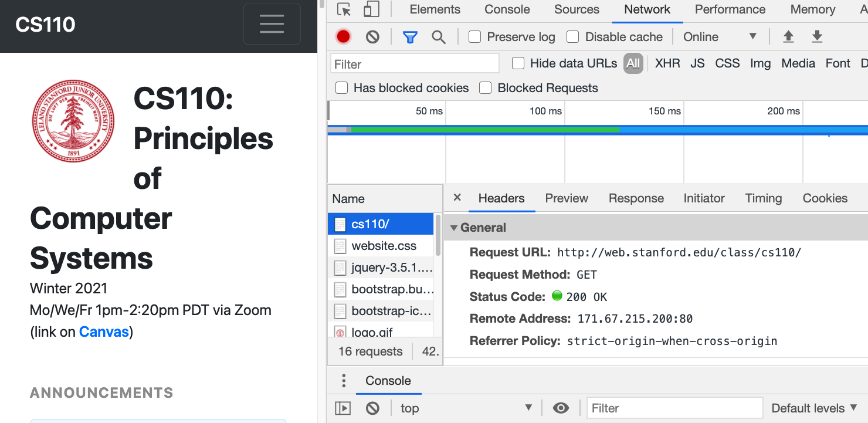Image resolution: width=868 pixels, height=423 pixels.
Task: Toggle the device toolbar icon
Action: pos(371,9)
